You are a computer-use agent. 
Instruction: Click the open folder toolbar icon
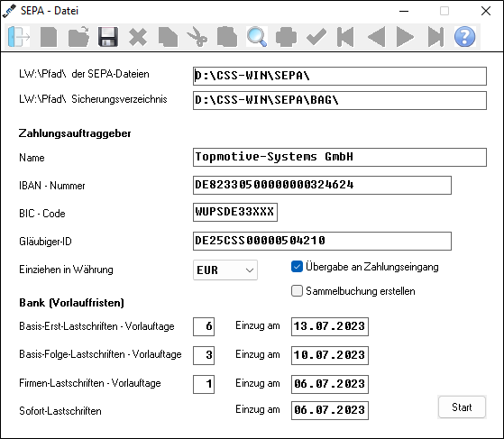tap(78, 37)
